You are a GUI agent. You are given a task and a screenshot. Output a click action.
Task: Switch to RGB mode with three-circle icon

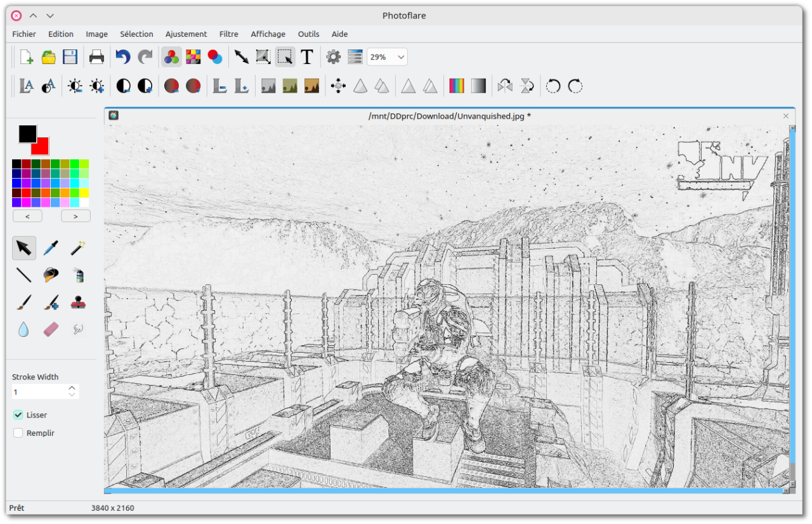click(171, 57)
